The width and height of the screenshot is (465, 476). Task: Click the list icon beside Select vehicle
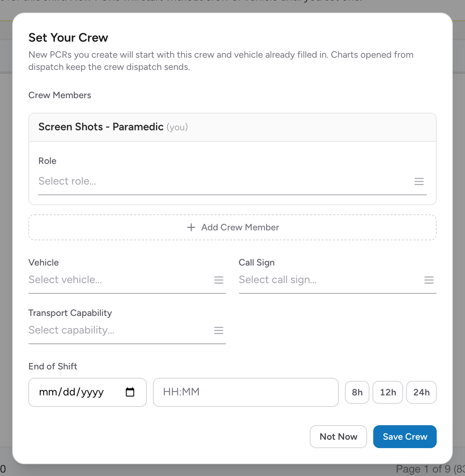point(219,280)
